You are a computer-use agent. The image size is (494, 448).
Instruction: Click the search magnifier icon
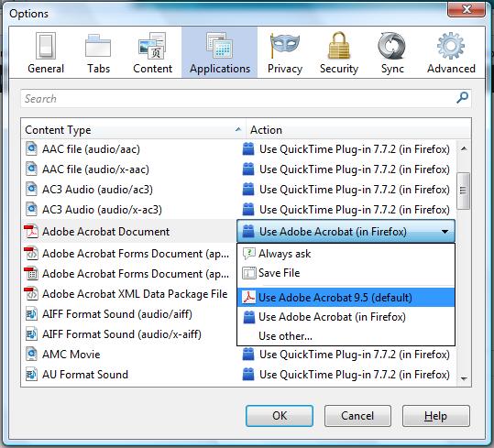[x=462, y=98]
